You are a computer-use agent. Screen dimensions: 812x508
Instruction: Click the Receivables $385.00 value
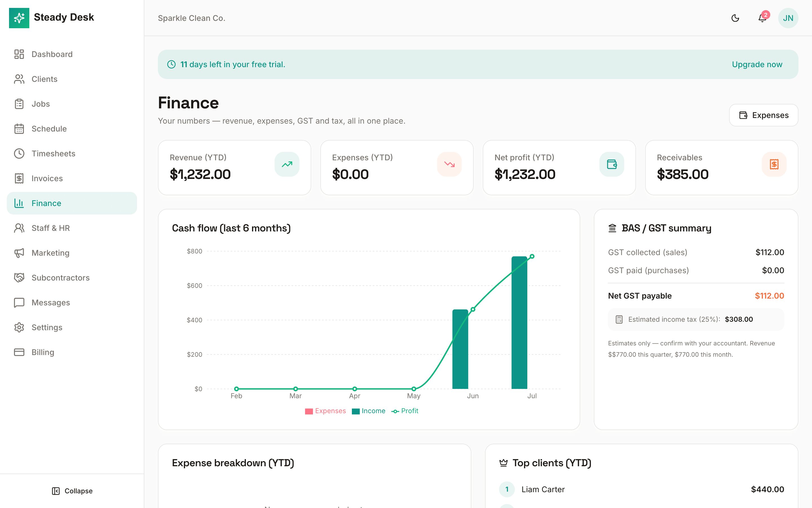(683, 174)
